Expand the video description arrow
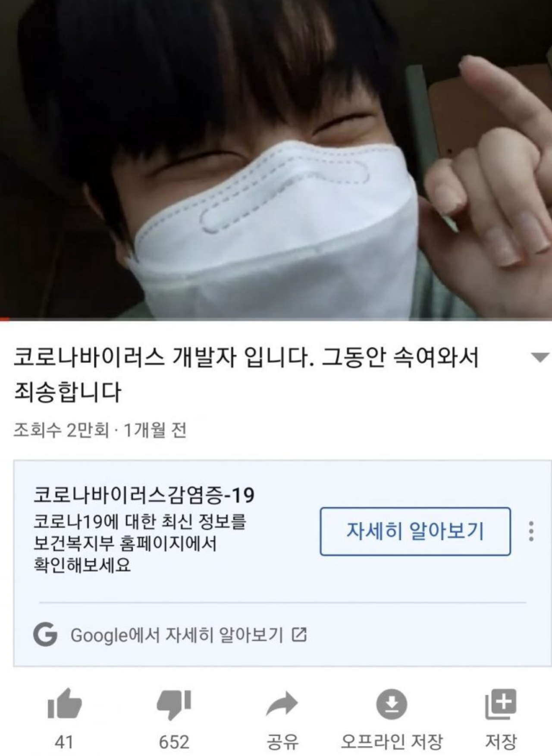552x756 pixels. (539, 358)
